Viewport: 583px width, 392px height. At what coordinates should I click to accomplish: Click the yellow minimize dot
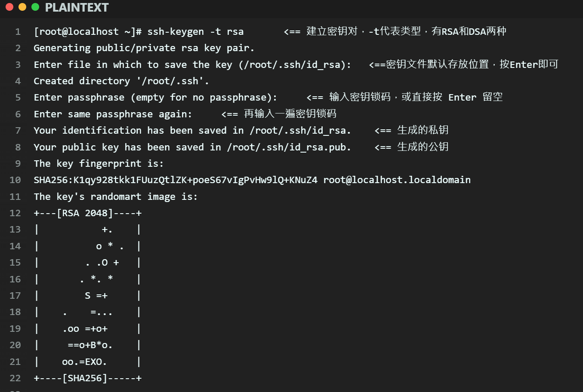[22, 7]
